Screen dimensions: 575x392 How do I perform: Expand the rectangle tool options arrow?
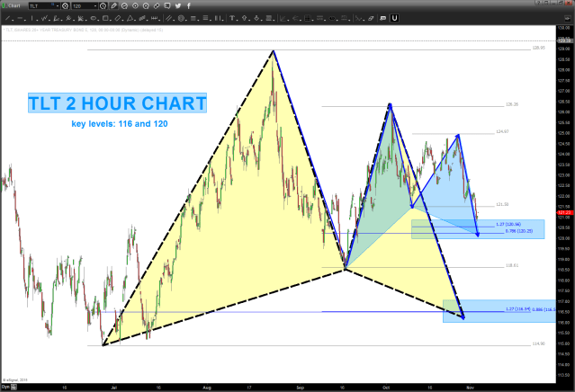111,20
